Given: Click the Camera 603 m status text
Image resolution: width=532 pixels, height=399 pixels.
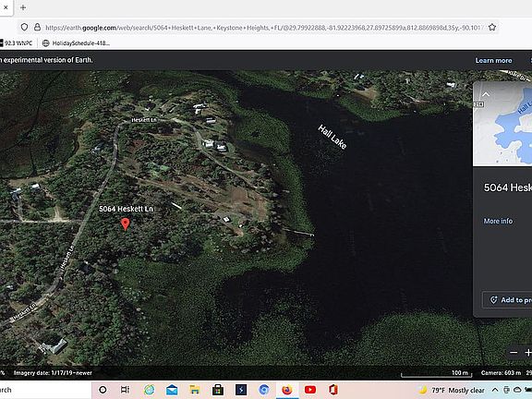Looking at the screenshot, I should (x=501, y=373).
